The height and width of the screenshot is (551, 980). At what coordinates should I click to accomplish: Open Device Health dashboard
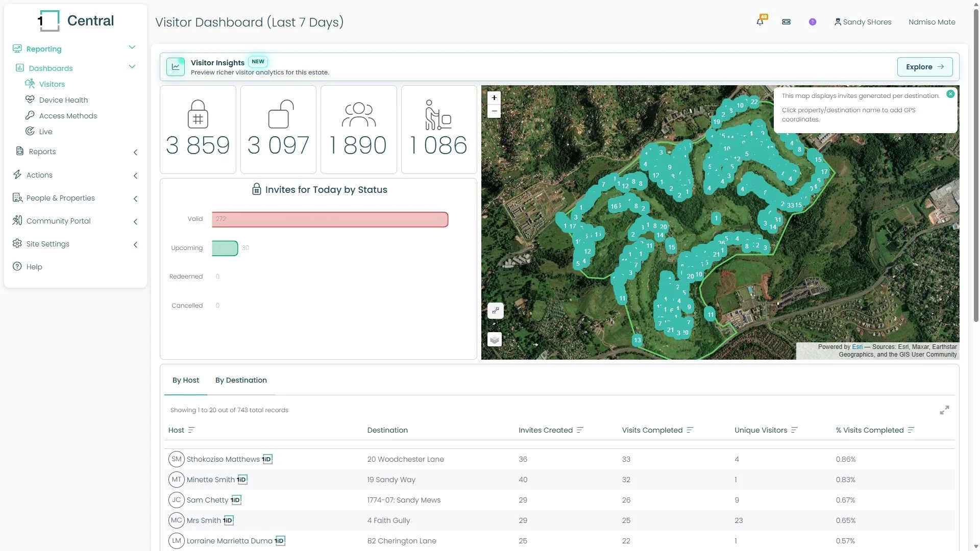[x=63, y=100]
